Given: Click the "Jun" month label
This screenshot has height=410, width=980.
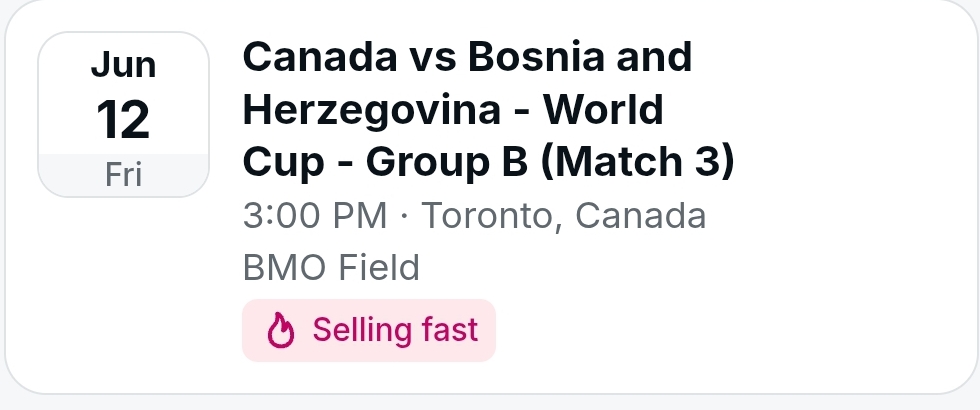Looking at the screenshot, I should click(123, 66).
